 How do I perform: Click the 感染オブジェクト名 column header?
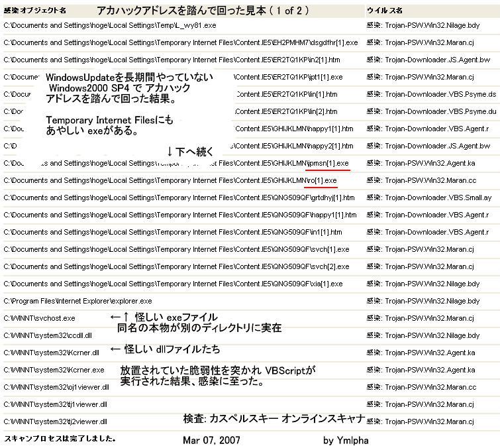tap(34, 11)
